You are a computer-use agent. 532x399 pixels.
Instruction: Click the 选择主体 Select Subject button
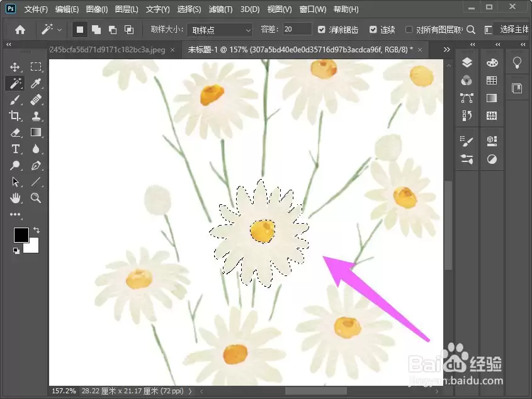point(513,30)
